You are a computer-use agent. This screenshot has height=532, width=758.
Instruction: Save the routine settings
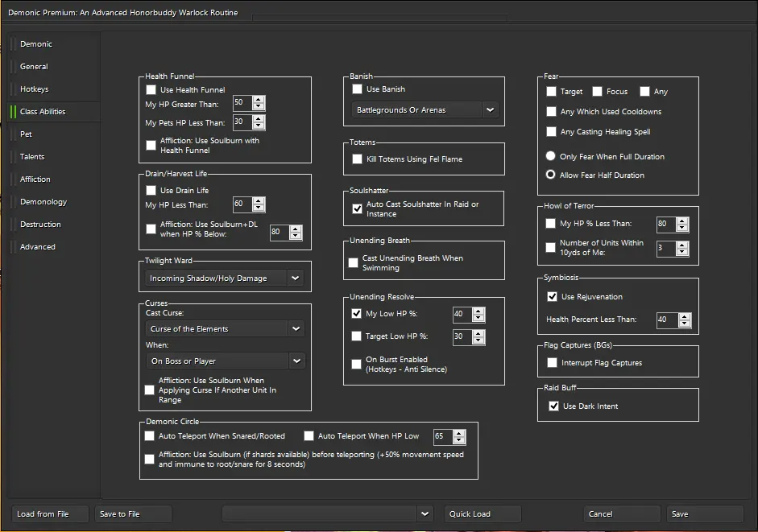pyautogui.click(x=705, y=513)
